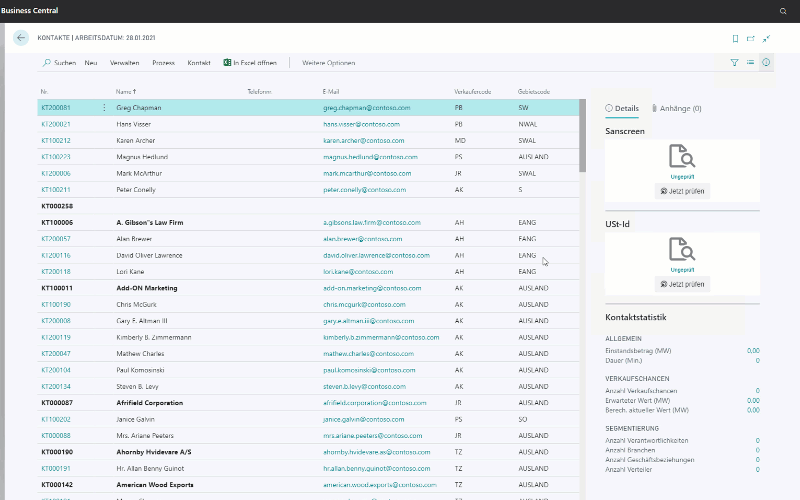This screenshot has height=500, width=800.
Task: Click email steven.b.levy@contoso.com
Action: 364,387
